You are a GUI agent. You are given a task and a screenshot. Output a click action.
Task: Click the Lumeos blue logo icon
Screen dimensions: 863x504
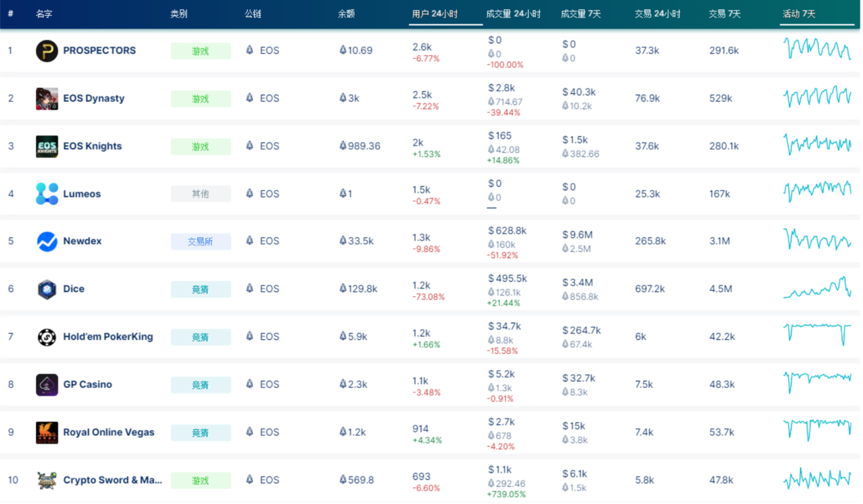click(x=47, y=194)
